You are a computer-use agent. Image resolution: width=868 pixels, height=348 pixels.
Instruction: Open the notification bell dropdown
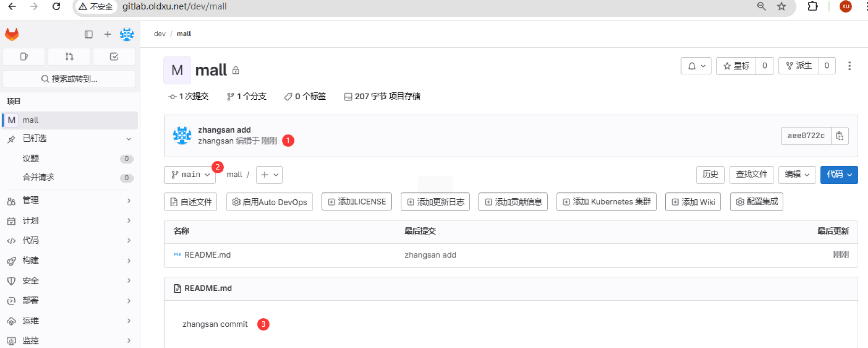click(x=696, y=66)
